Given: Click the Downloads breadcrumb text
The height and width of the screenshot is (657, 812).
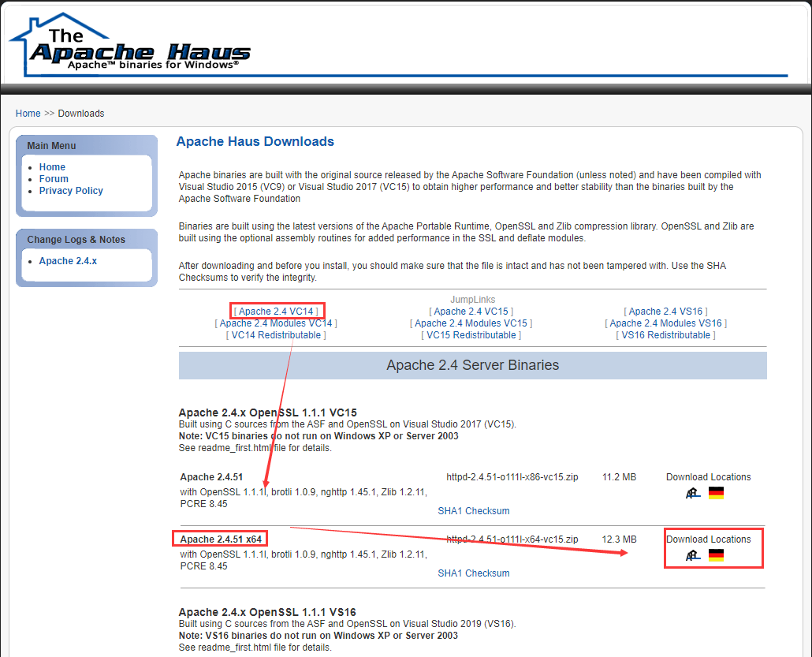Looking at the screenshot, I should pyautogui.click(x=80, y=114).
